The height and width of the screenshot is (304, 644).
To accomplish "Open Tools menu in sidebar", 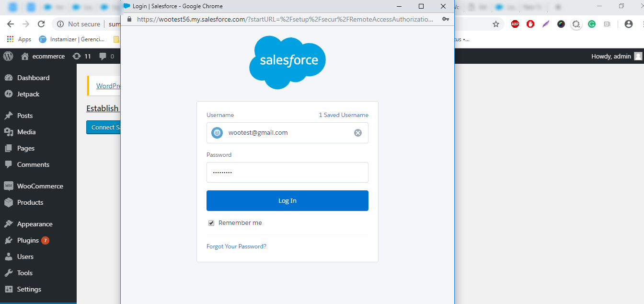I will [x=25, y=273].
